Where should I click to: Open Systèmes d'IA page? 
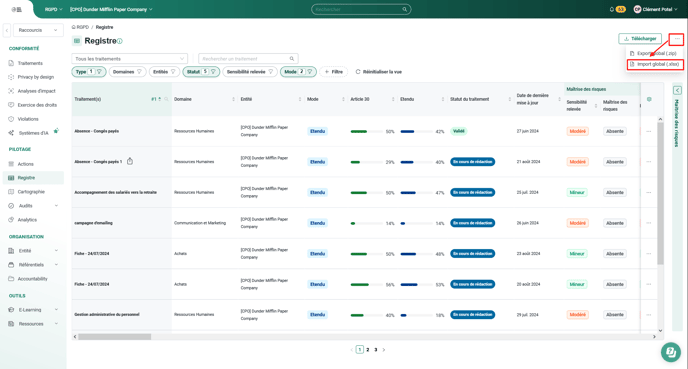tap(33, 133)
